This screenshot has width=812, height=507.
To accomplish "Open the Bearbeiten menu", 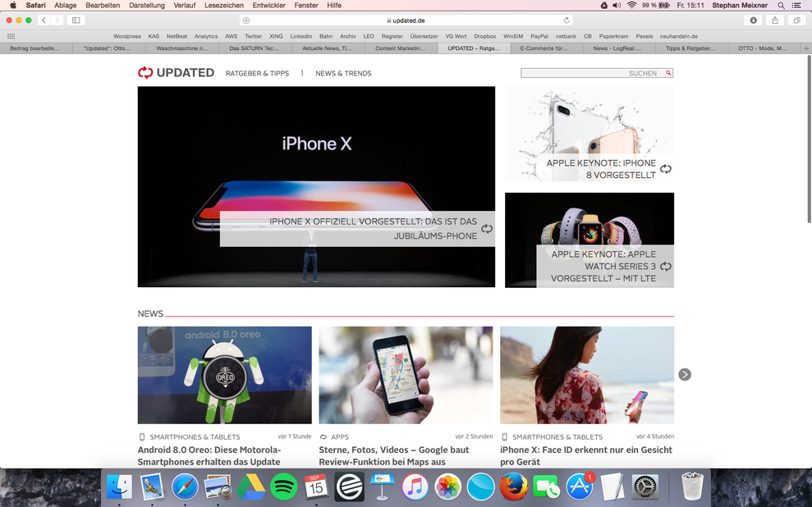I will point(103,5).
